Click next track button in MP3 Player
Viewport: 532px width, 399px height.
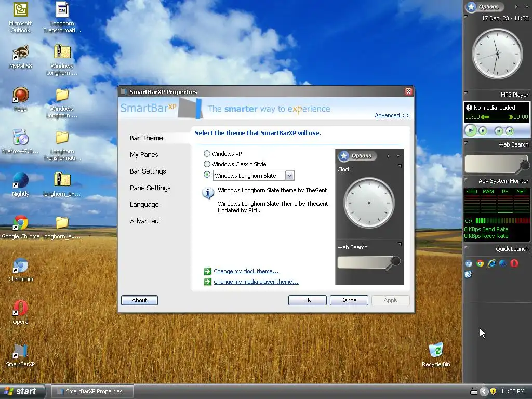click(x=509, y=131)
